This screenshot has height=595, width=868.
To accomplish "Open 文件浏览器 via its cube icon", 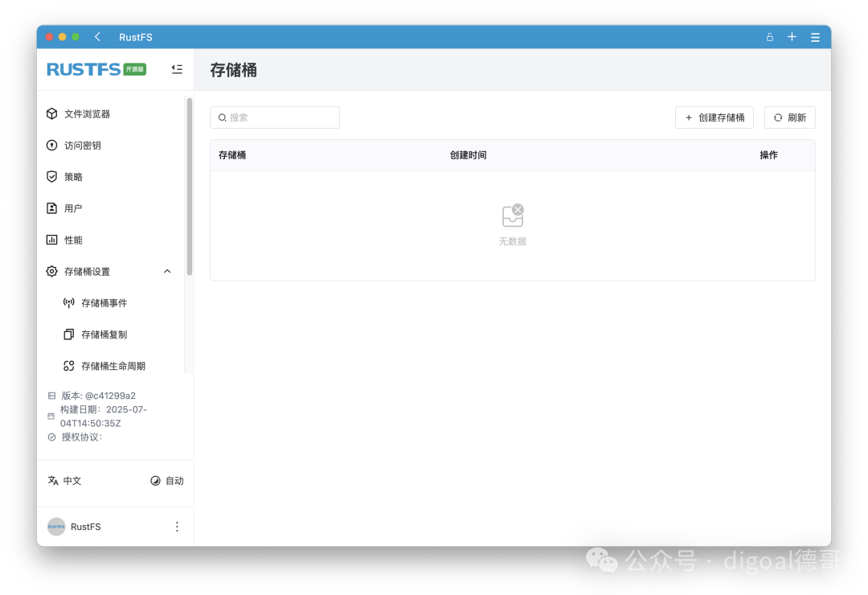I will (51, 113).
